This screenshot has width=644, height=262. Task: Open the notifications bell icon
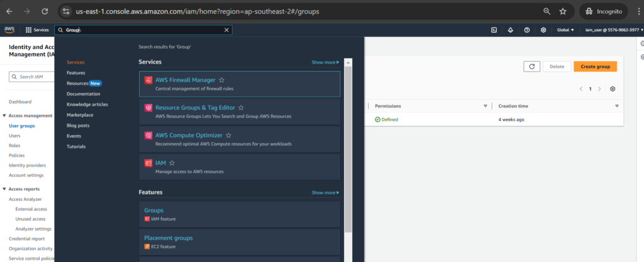510,30
